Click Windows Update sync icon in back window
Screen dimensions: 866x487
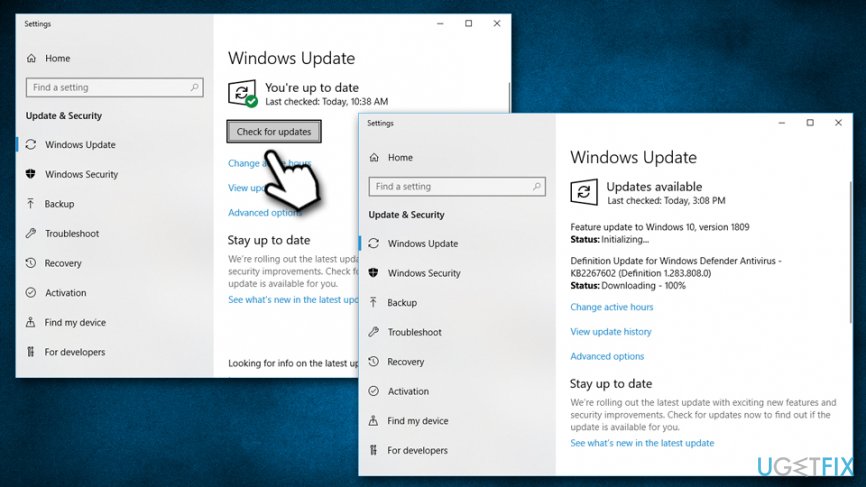[x=31, y=145]
